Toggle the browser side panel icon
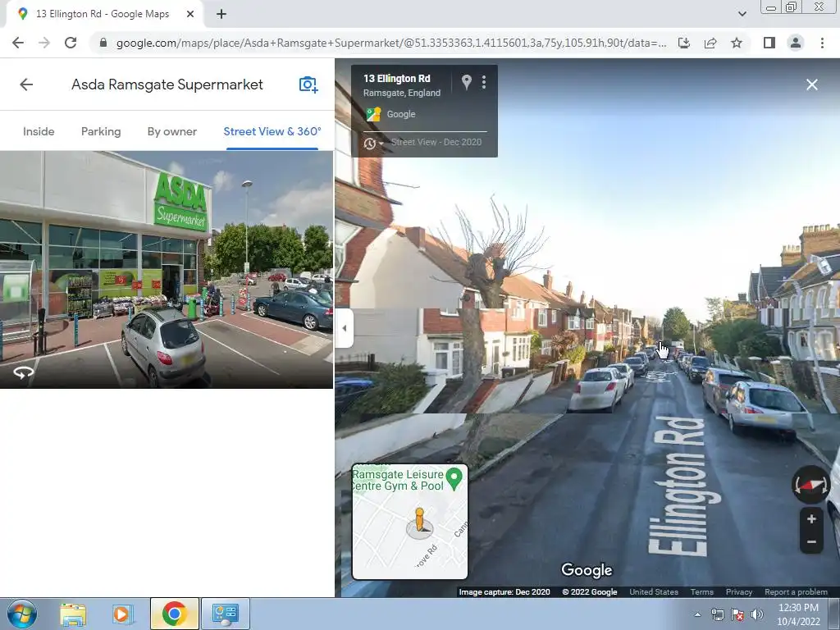 click(x=769, y=43)
